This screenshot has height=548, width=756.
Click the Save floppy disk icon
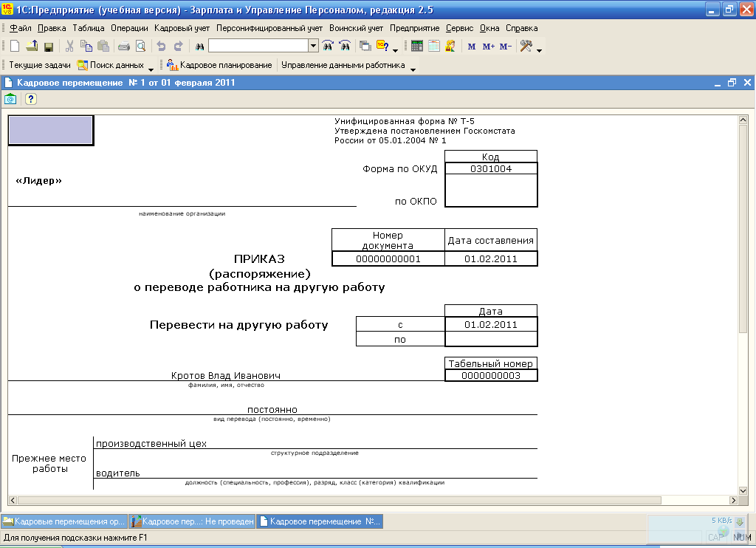click(49, 46)
